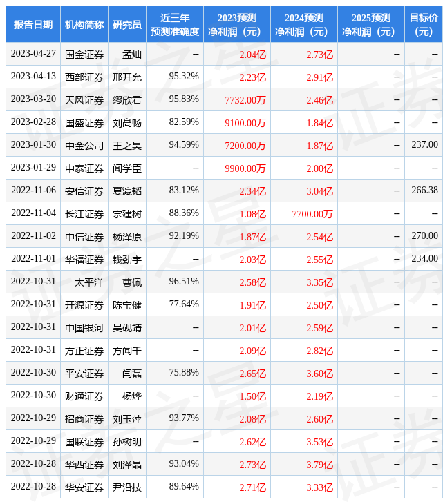
Task: Select institution 华西证券
Action: point(84,465)
